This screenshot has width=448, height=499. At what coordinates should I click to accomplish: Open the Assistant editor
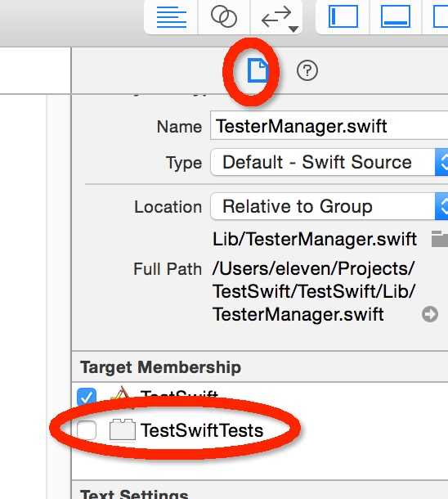click(x=224, y=16)
